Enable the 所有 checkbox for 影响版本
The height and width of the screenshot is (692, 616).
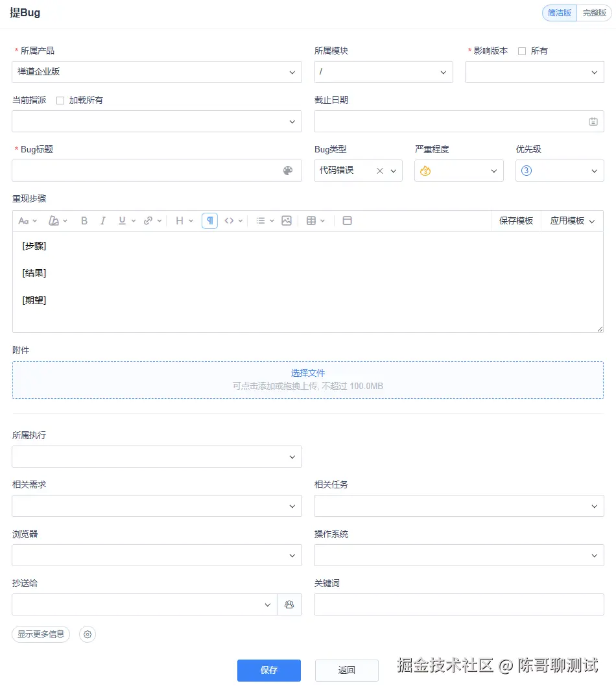[x=522, y=51]
